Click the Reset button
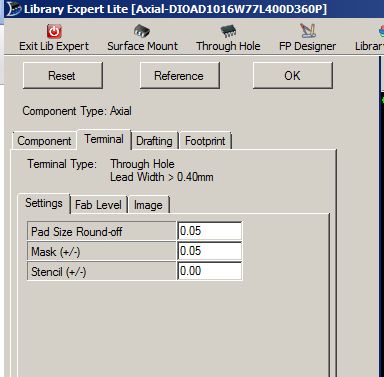Image resolution: width=384 pixels, height=377 pixels. pyautogui.click(x=63, y=76)
